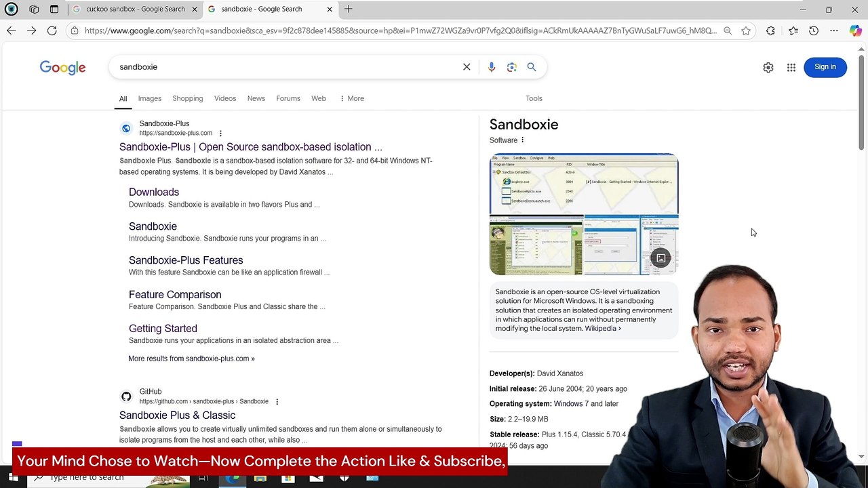Add this page to favorites star
868x488 pixels.
point(746,30)
